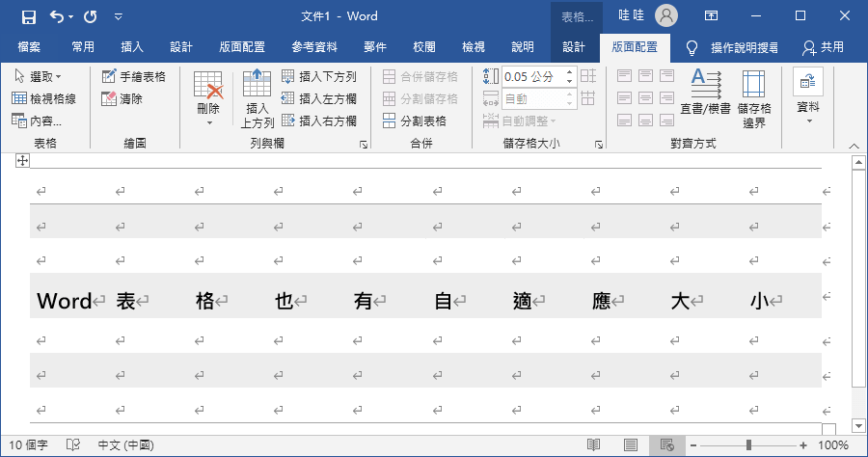Click zoom in plus button
The image size is (868, 457).
[x=803, y=444]
